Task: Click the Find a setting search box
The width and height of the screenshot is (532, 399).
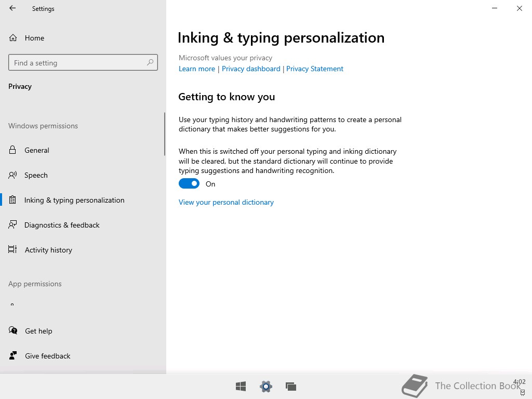Action: pyautogui.click(x=83, y=62)
